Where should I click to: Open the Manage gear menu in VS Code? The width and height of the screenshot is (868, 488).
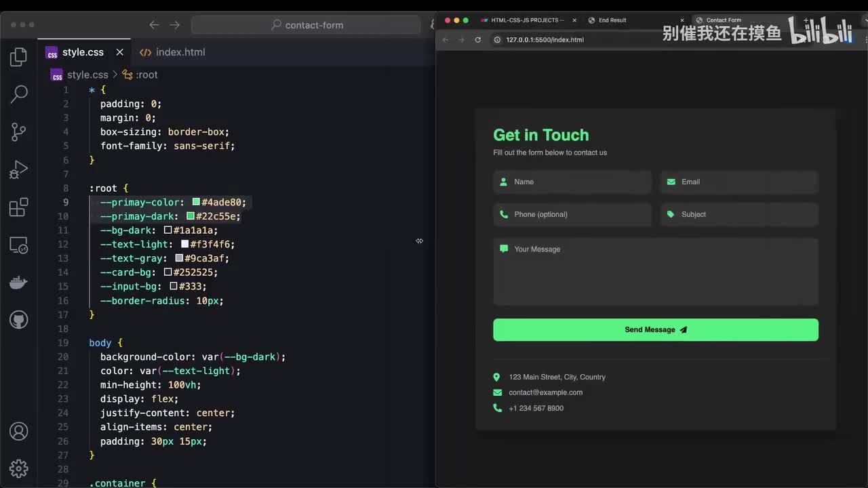click(19, 468)
